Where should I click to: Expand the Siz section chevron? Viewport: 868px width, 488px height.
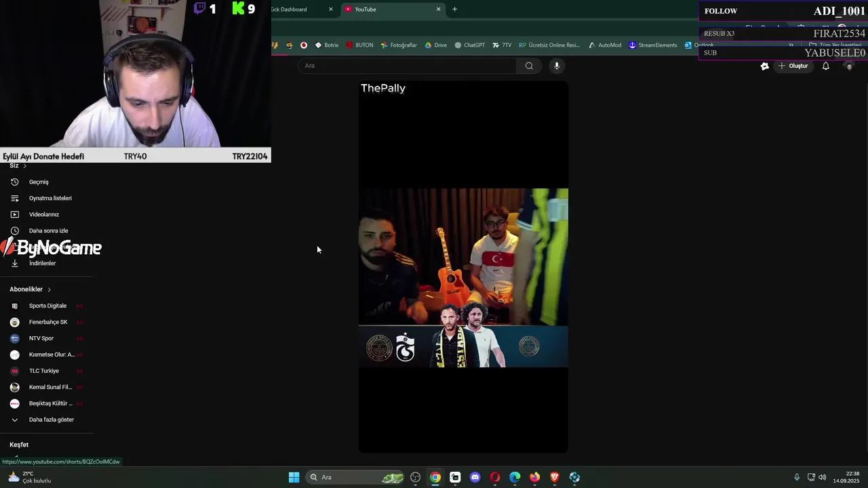25,166
